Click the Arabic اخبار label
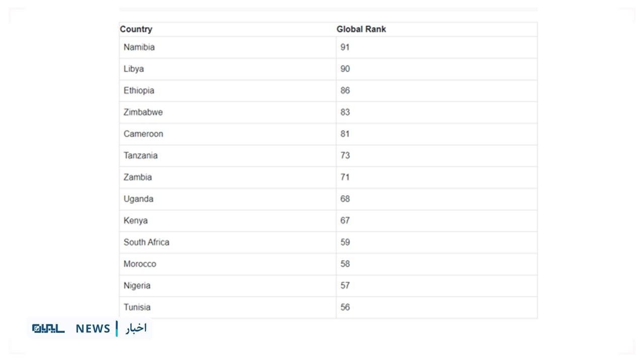Viewport: 644px width, 362px height. (136, 328)
